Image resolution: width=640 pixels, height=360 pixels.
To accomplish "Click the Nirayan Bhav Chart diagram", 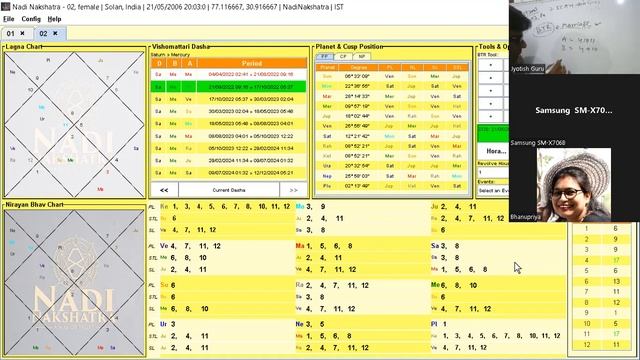I will click(x=75, y=282).
